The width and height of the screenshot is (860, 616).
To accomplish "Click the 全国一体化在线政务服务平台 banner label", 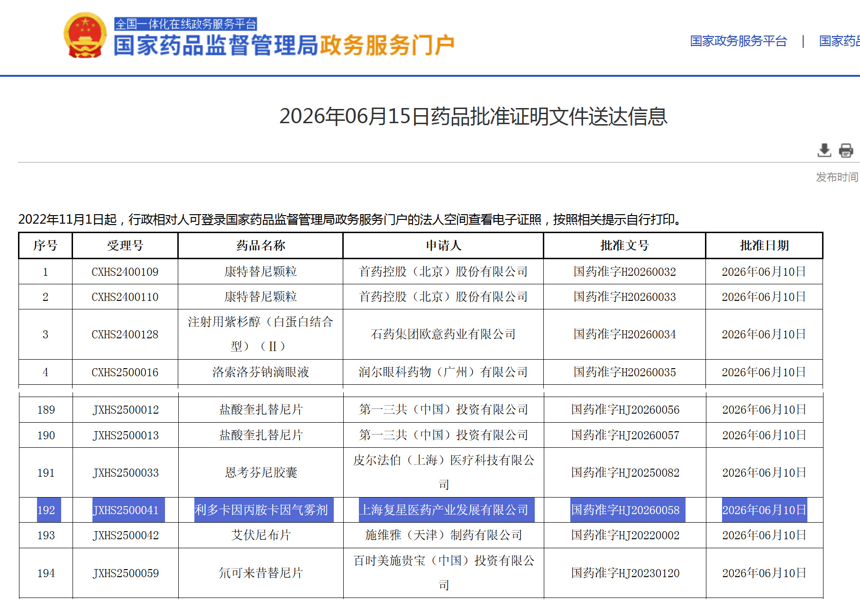I will [x=185, y=24].
